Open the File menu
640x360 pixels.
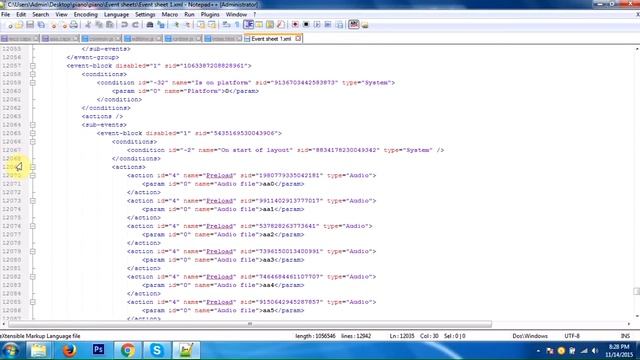tap(6, 14)
